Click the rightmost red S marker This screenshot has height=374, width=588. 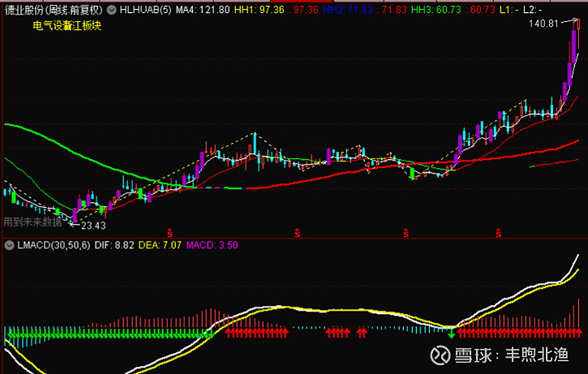coord(498,234)
